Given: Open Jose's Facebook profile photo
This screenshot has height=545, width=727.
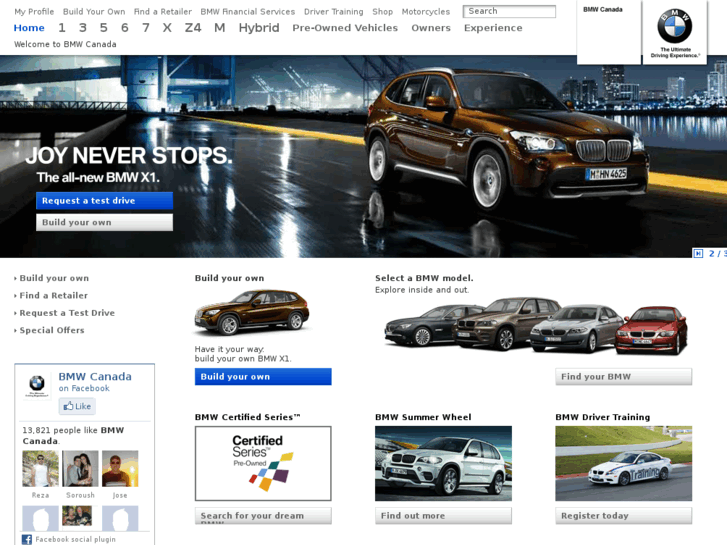Looking at the screenshot, I should point(120,468).
